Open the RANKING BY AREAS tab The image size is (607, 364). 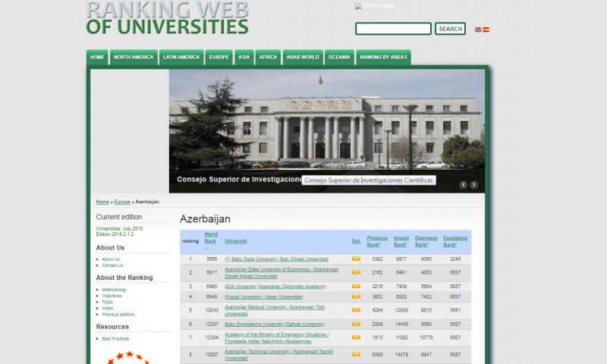[383, 57]
